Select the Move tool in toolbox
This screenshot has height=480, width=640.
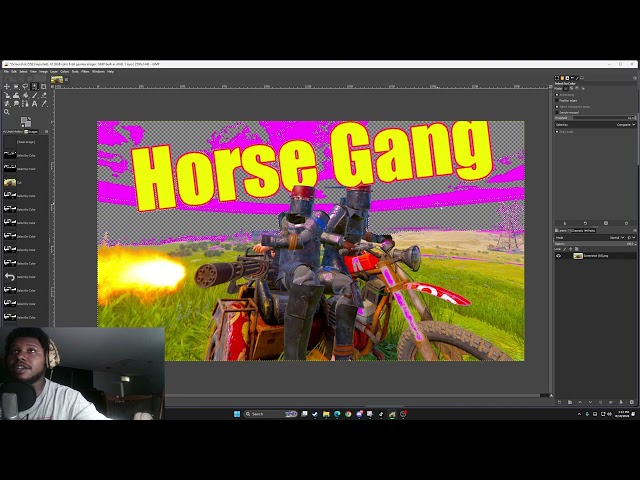click(7, 87)
